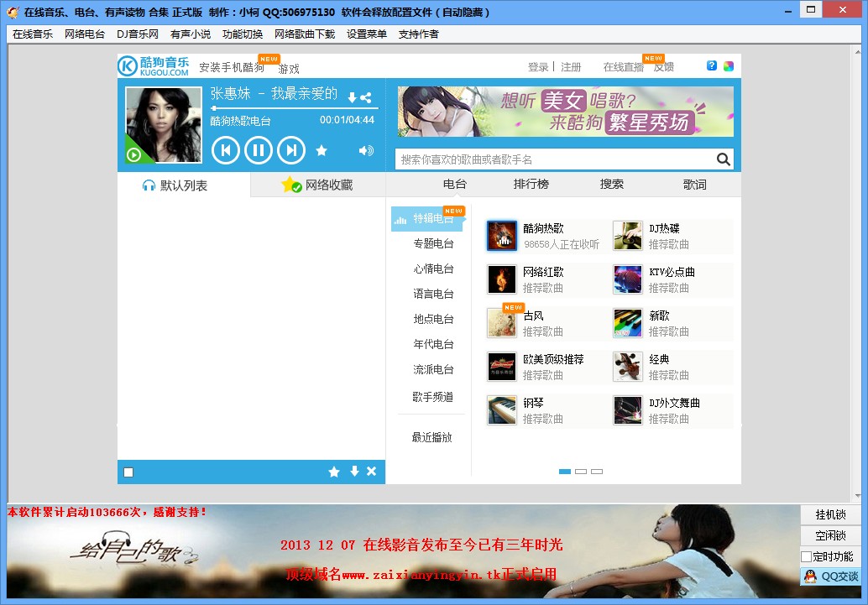
Task: Open 有声小说 menu
Action: (191, 34)
